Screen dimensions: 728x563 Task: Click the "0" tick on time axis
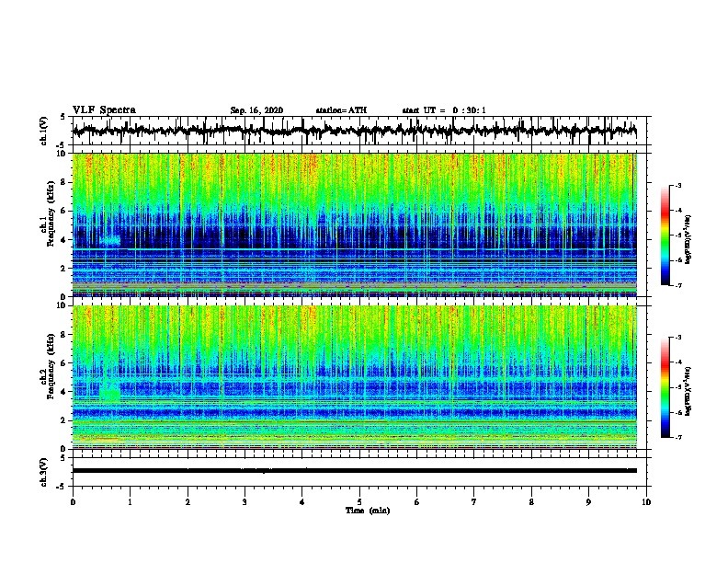(73, 502)
